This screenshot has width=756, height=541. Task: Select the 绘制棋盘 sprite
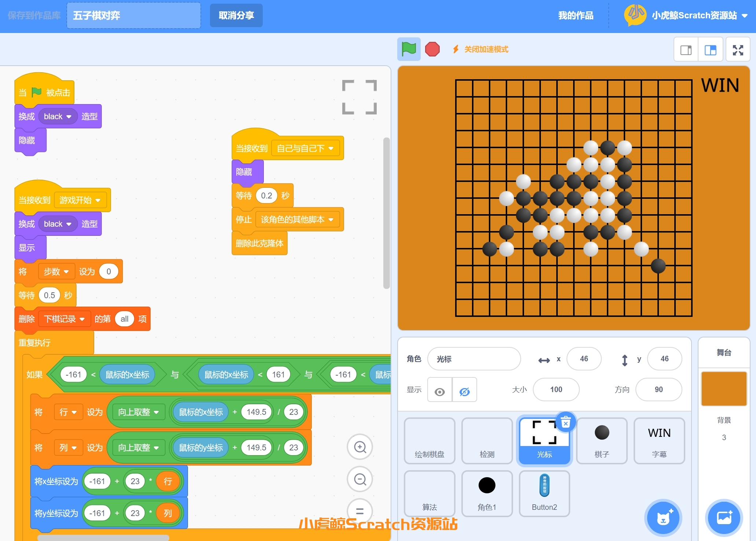pos(429,441)
